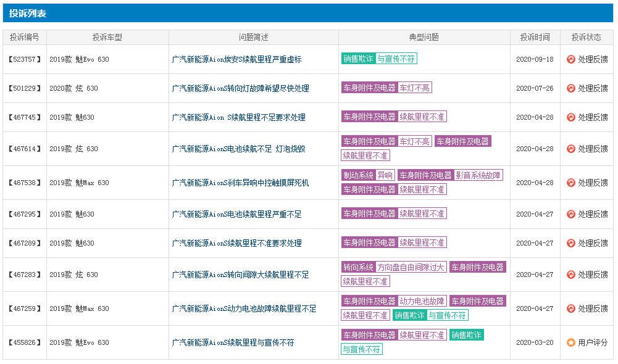Open complaint about AionS转向灯故障希望尽快处理
The height and width of the screenshot is (364, 618).
(240, 89)
